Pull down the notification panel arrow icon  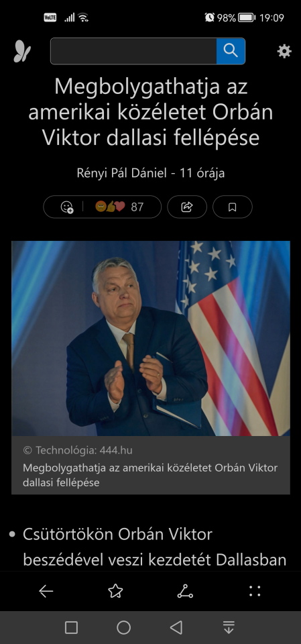[229, 627]
